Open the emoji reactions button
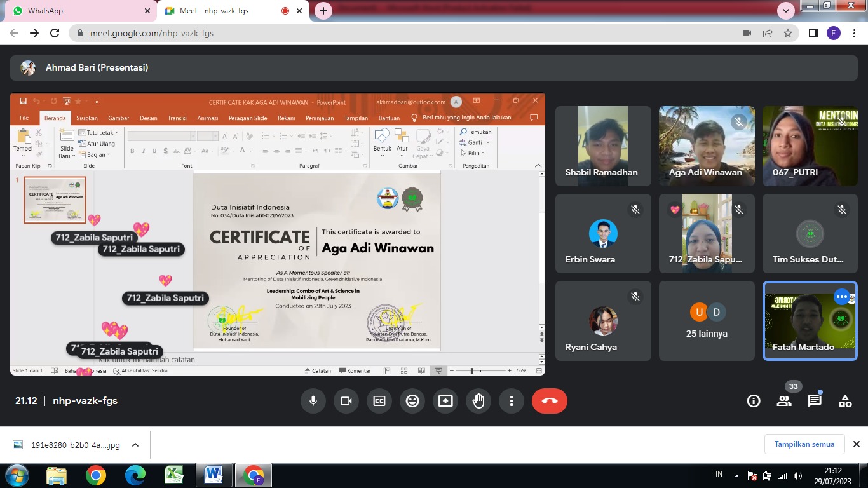This screenshot has width=868, height=488. coord(412,401)
